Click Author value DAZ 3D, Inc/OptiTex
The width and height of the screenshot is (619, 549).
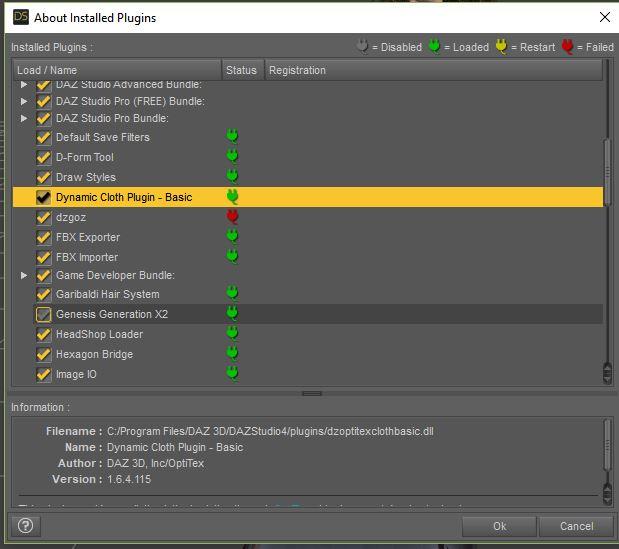(155, 463)
